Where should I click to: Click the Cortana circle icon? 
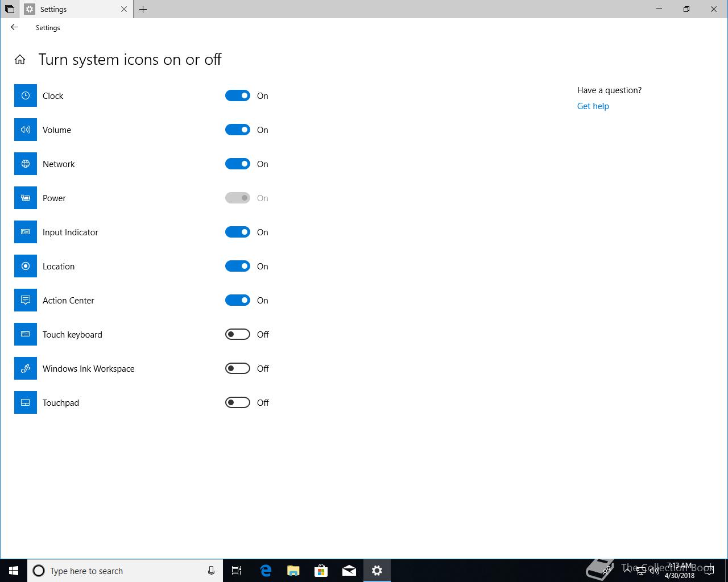[x=39, y=571]
